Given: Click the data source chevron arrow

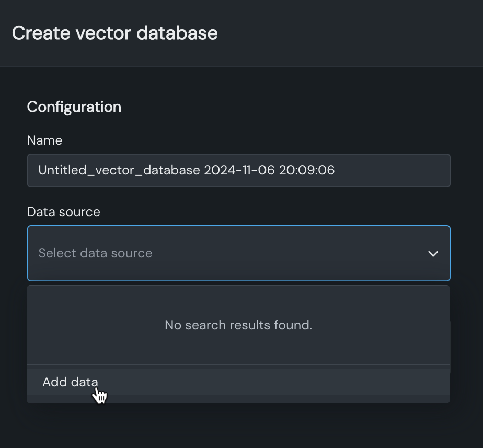Looking at the screenshot, I should [433, 254].
